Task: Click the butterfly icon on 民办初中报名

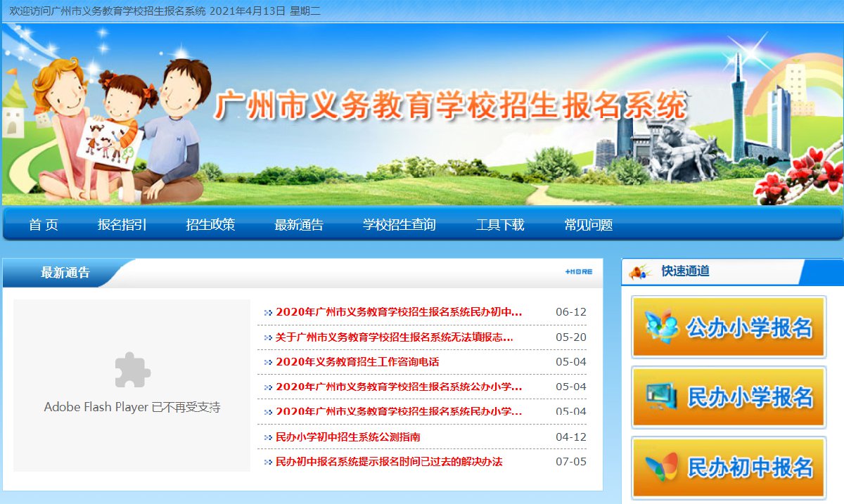Action: [x=662, y=467]
